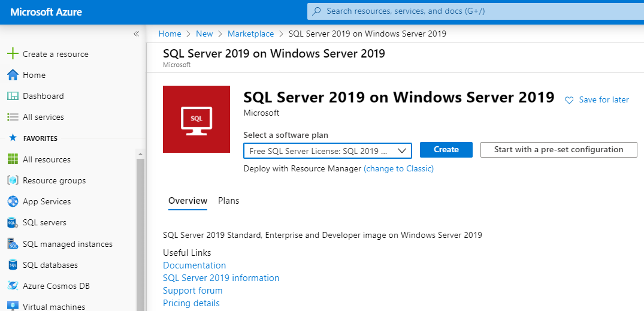Screen dimensions: 644x311
Task: Click the SQL databases icon
Action: tap(13, 265)
